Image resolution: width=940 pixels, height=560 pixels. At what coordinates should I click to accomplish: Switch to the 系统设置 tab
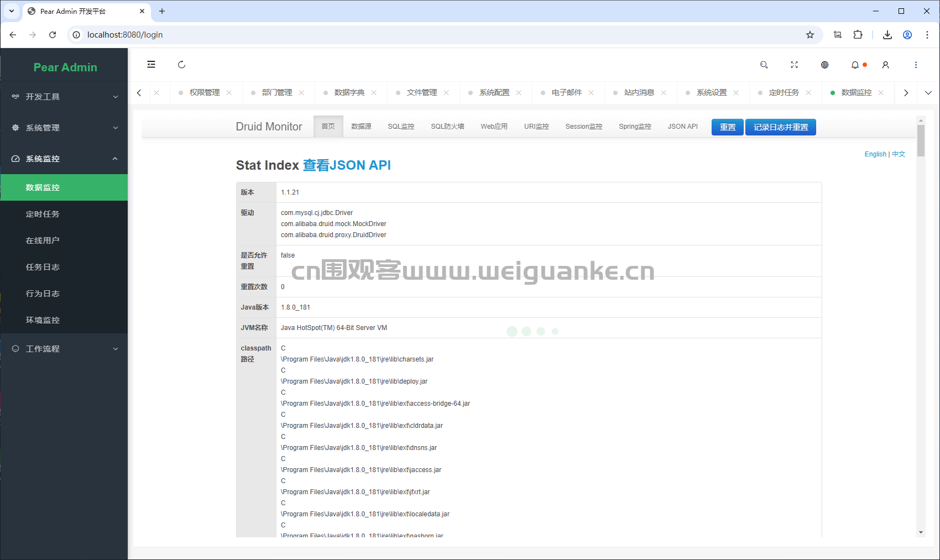711,93
